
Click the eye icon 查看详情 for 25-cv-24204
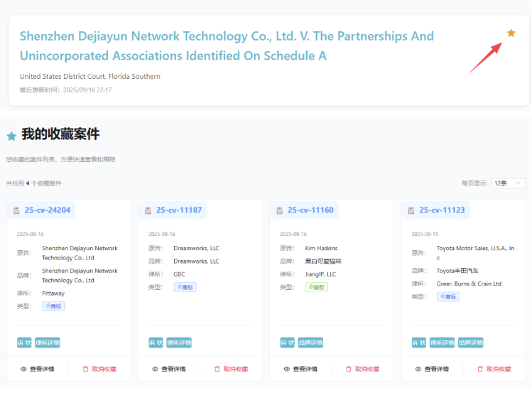pyautogui.click(x=23, y=370)
